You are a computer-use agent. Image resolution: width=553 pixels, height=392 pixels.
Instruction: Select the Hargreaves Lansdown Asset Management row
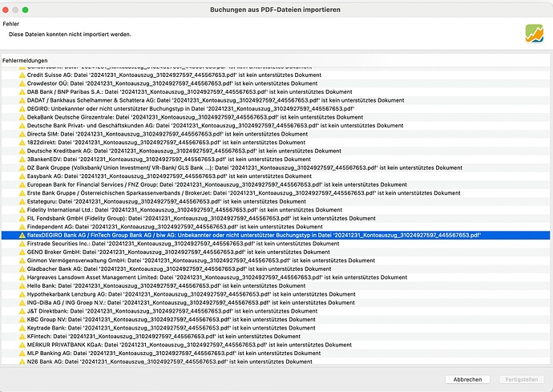coord(276,277)
